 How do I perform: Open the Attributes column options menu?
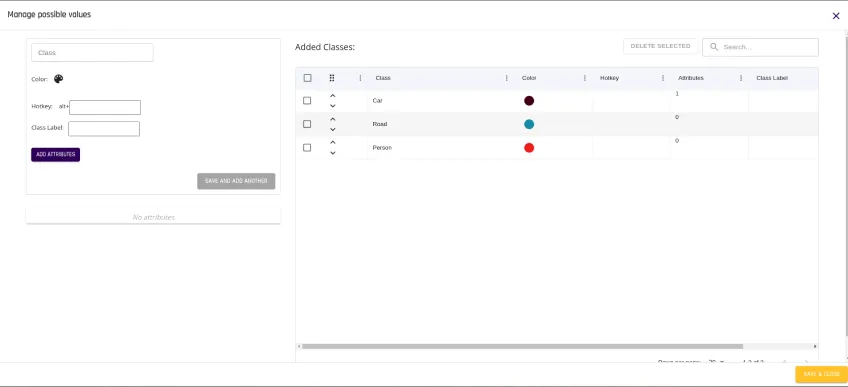(741, 78)
